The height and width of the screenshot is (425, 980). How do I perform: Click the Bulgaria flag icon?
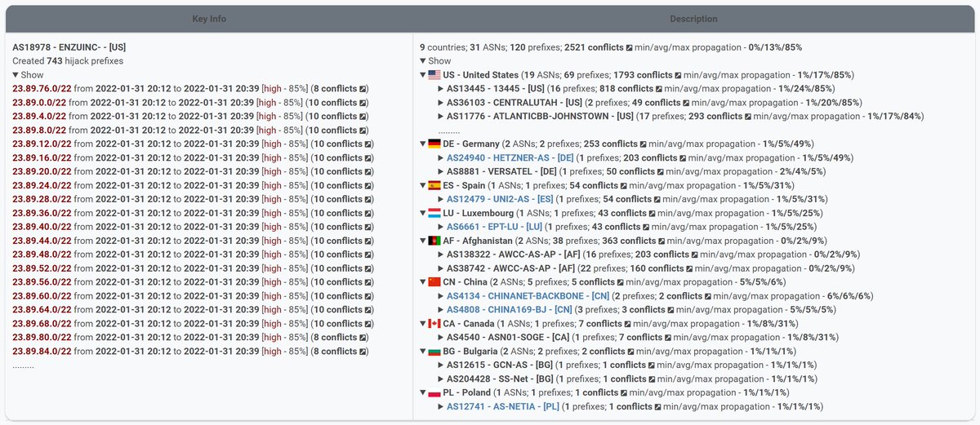pos(434,352)
